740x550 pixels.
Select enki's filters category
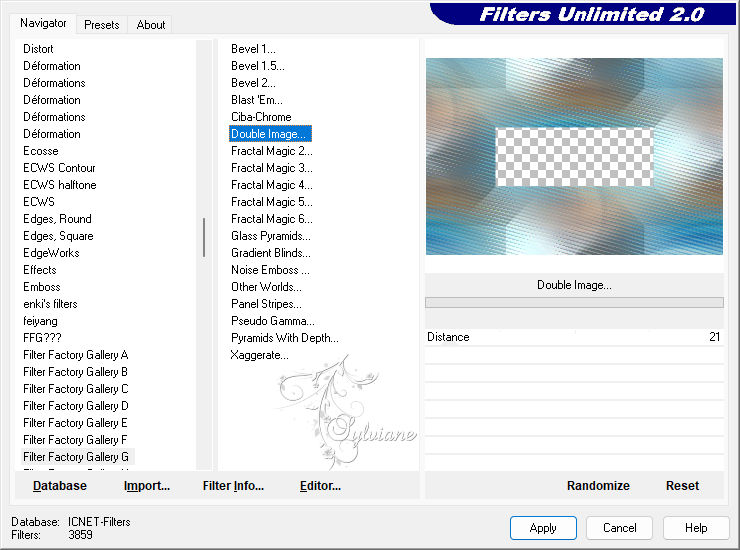50,304
